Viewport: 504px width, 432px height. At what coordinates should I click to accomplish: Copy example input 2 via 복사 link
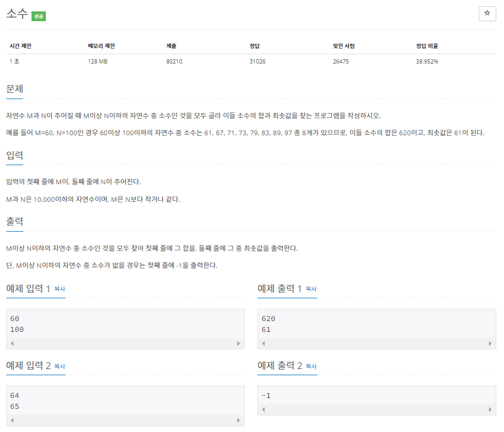tap(60, 366)
